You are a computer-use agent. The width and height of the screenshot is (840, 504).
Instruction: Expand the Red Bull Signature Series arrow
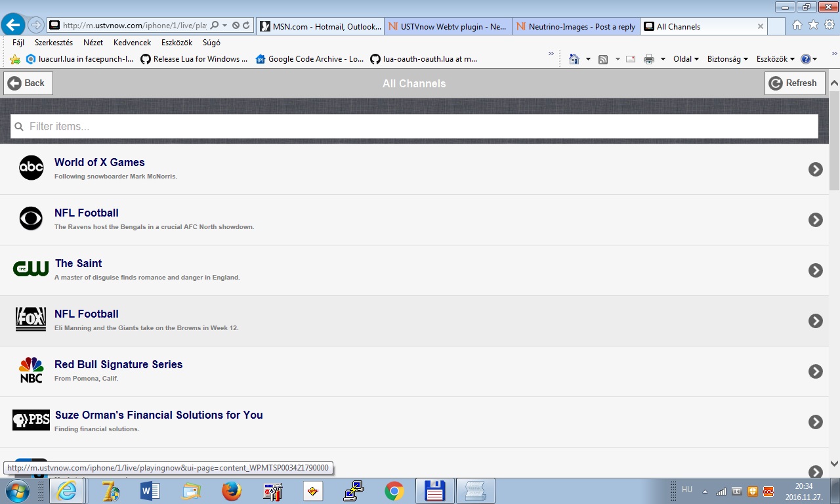pos(815,371)
